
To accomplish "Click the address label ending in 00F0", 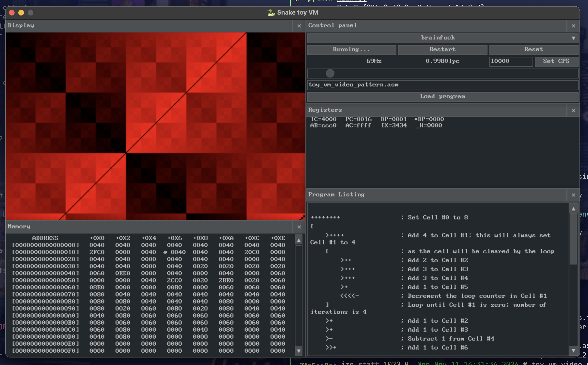I will click(x=46, y=351).
